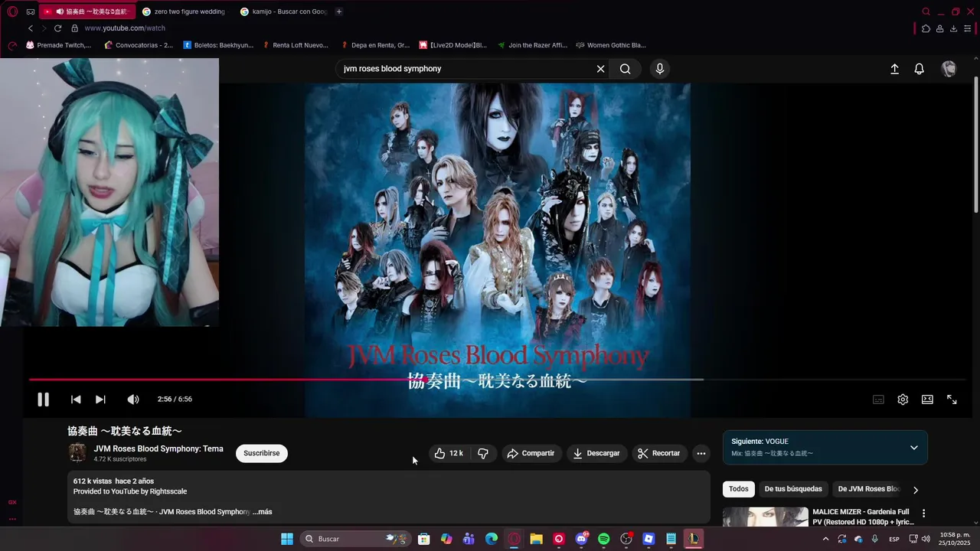
Task: Select the 'Todos' filter chip
Action: 739,489
